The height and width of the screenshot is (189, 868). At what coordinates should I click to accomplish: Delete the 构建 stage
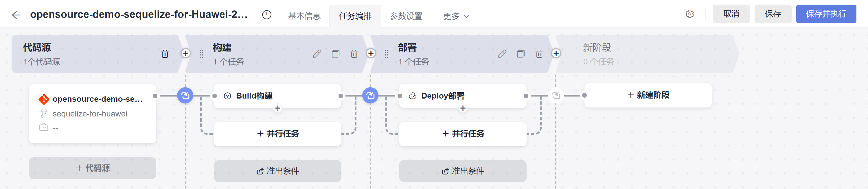tap(354, 54)
